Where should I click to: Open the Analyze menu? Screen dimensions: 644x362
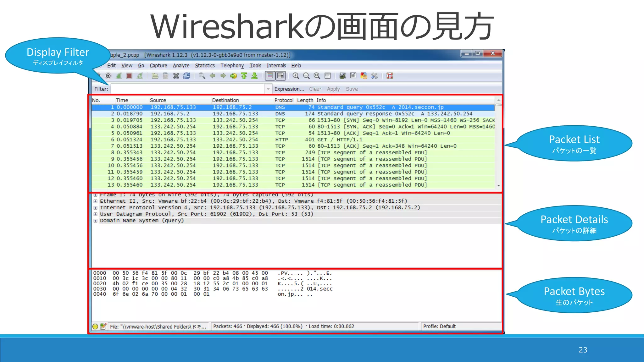click(181, 66)
